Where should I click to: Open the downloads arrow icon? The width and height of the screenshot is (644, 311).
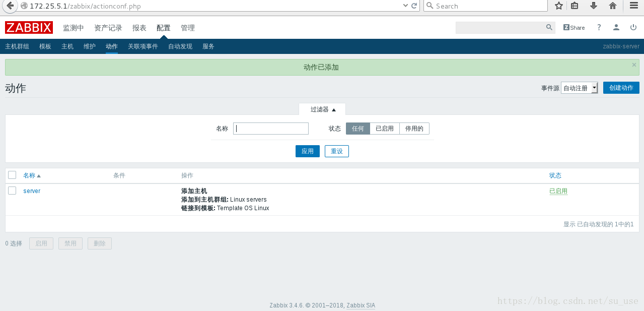click(594, 6)
